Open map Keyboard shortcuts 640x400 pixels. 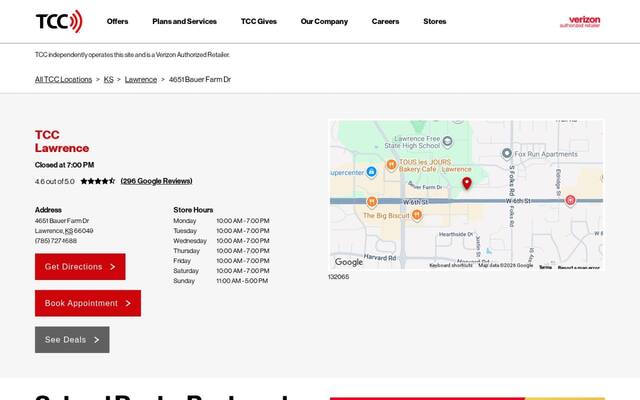tap(451, 265)
